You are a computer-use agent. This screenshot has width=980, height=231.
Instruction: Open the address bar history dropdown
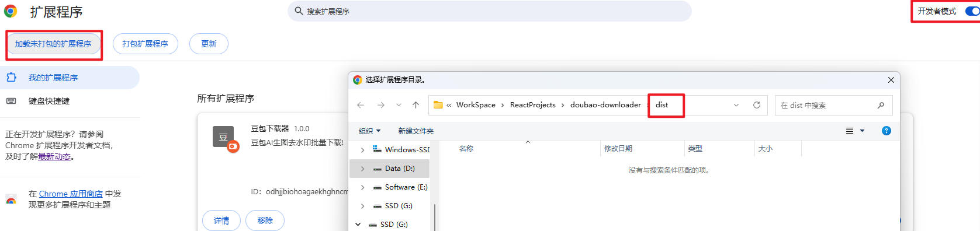tap(736, 105)
